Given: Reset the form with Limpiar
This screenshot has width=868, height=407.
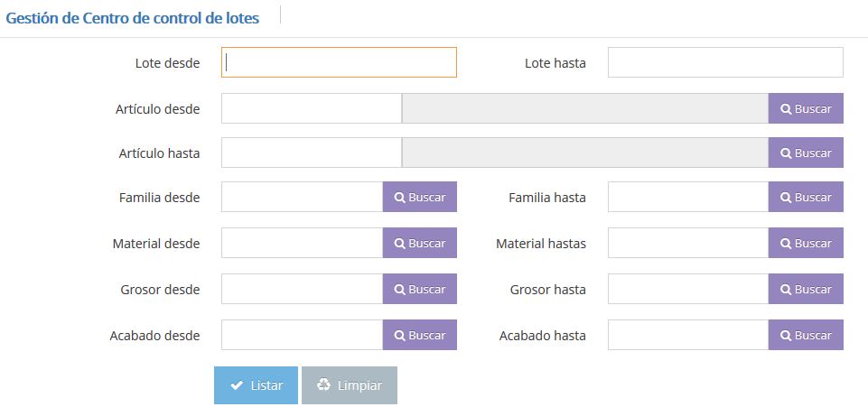Looking at the screenshot, I should [x=350, y=384].
